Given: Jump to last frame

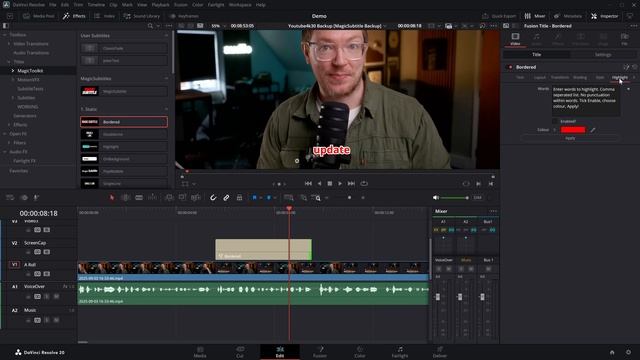Looking at the screenshot, I should (351, 184).
